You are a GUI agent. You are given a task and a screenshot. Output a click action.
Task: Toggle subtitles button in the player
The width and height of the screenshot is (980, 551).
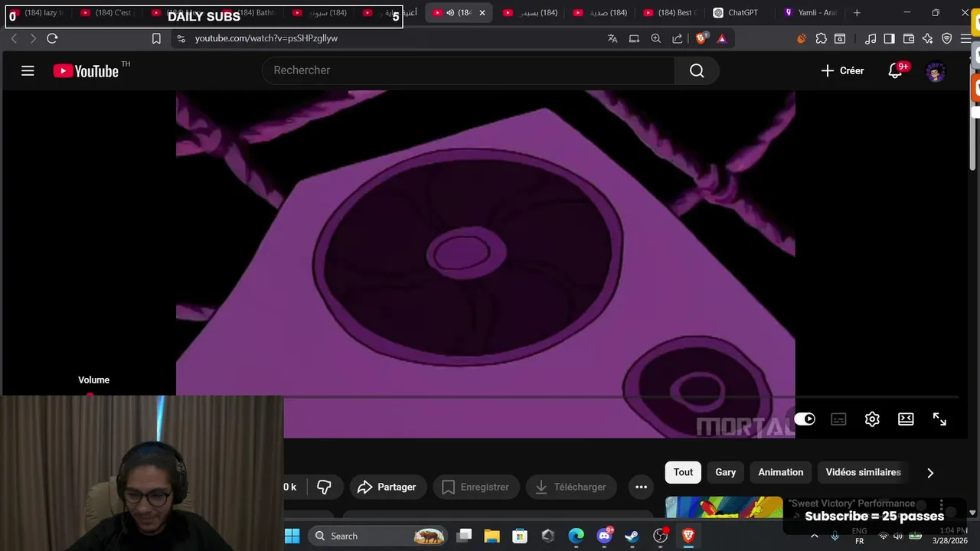pyautogui.click(x=838, y=419)
